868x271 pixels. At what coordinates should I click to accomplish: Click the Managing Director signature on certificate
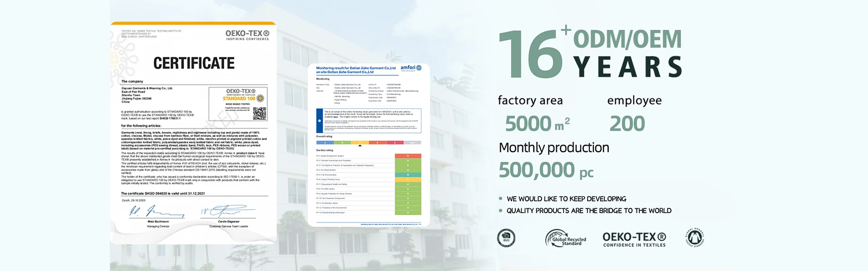[156, 211]
